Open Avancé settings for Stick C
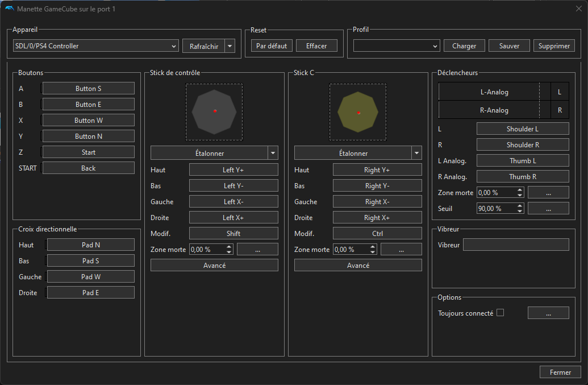Screen dimensions: 588x385 (358, 266)
